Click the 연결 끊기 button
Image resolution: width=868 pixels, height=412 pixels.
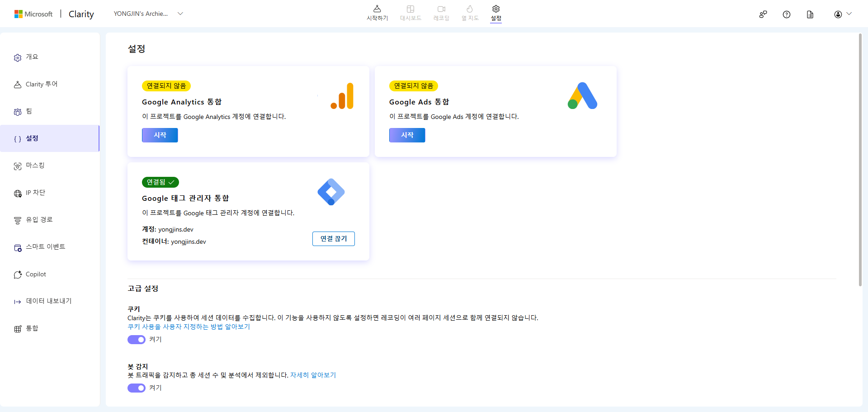click(x=334, y=239)
